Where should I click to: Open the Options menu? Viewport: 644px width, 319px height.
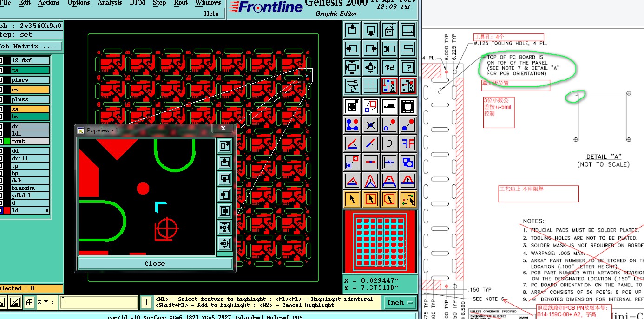coord(79,3)
